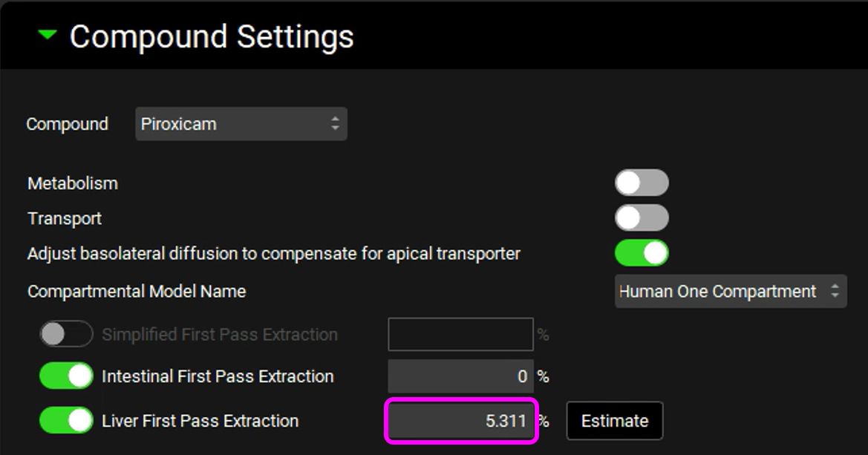Collapse the Compound Settings section arrow
The height and width of the screenshot is (455, 868).
48,35
